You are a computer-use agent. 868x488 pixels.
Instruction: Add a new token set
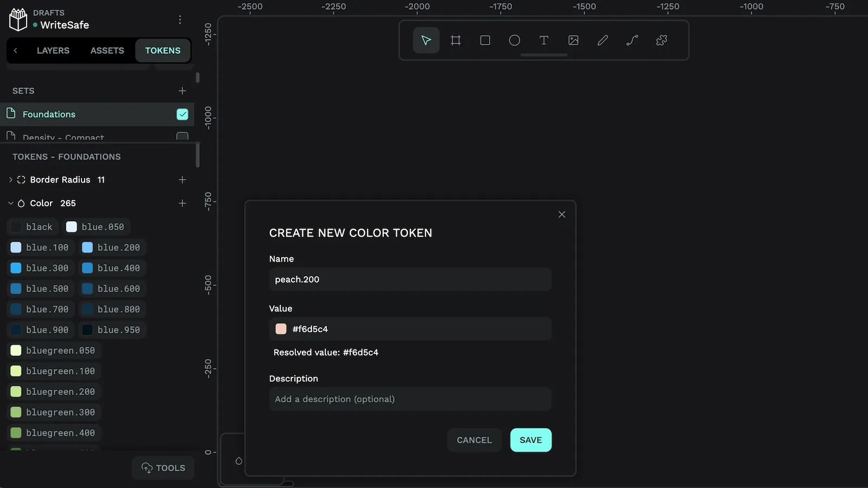coord(182,91)
